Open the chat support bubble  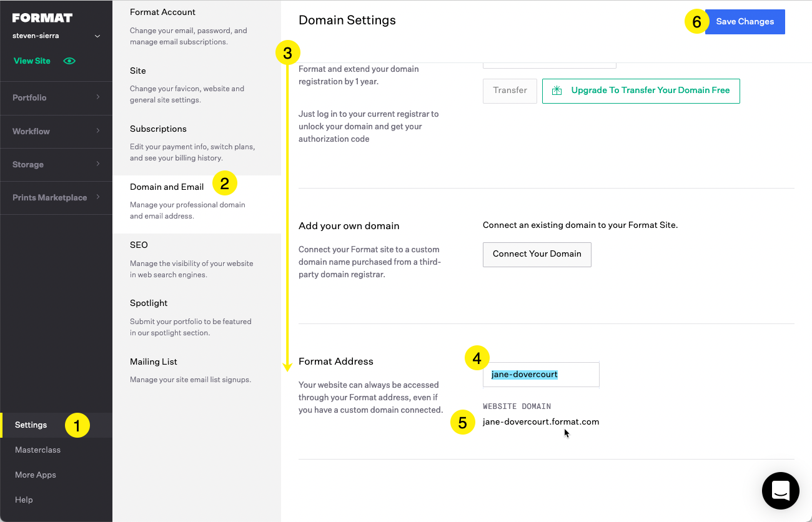click(780, 491)
